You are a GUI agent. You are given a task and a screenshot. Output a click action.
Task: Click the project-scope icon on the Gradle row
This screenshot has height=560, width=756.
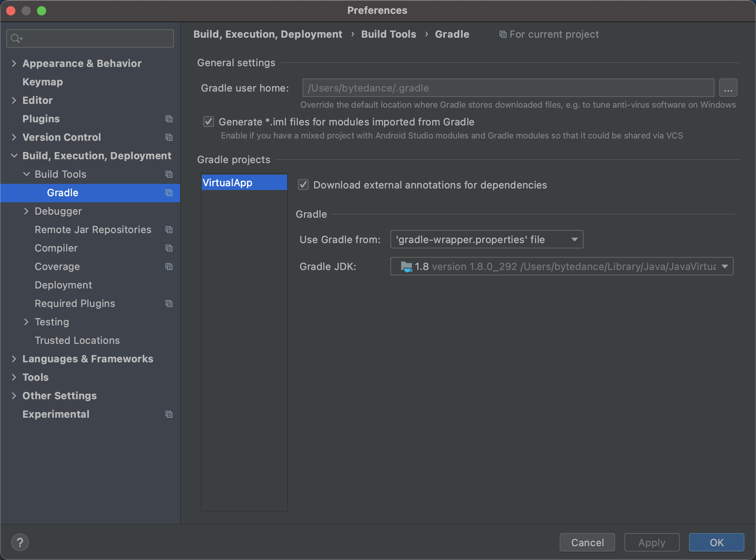(169, 193)
